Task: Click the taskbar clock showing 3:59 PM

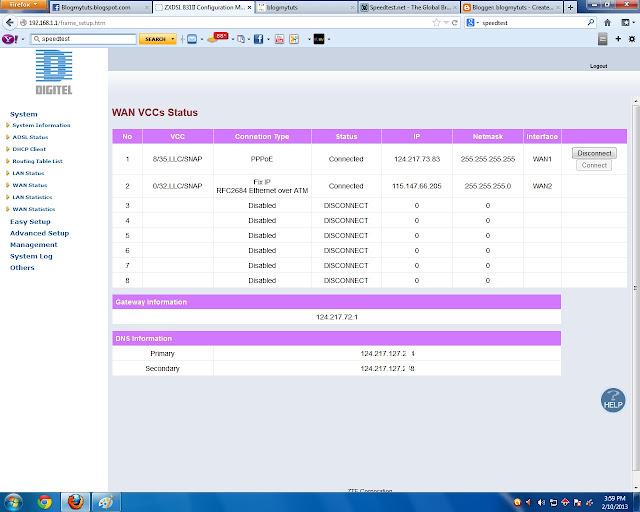Action: click(x=614, y=502)
